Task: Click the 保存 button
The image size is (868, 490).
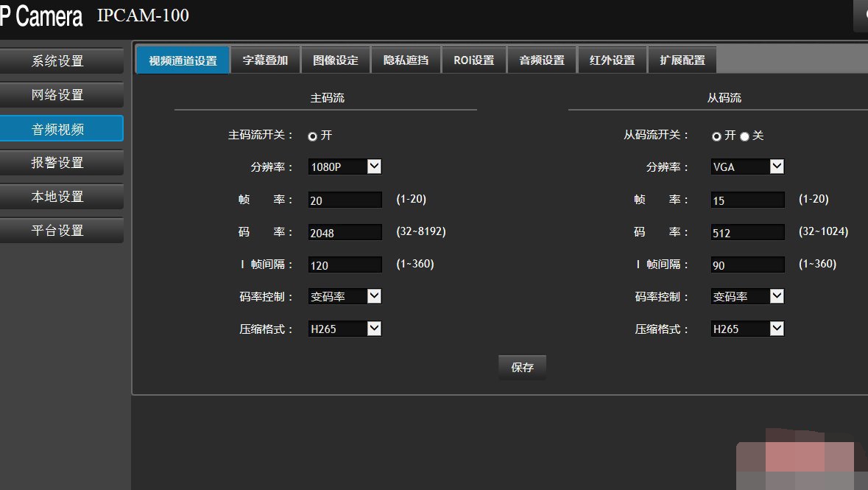Action: (522, 367)
